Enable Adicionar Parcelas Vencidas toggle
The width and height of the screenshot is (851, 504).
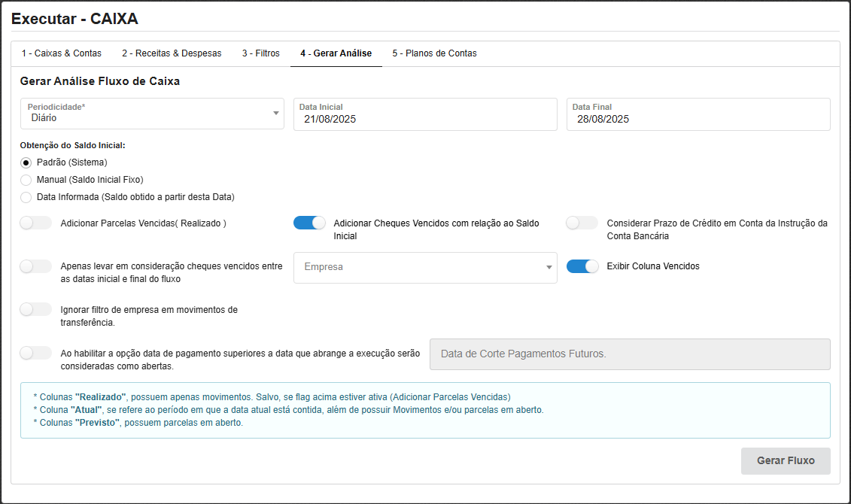(x=36, y=223)
